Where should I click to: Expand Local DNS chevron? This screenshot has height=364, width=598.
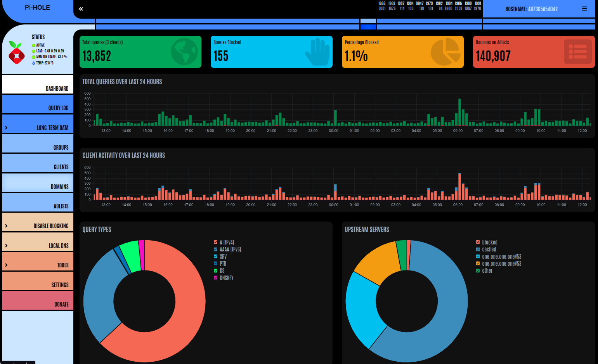pos(6,246)
